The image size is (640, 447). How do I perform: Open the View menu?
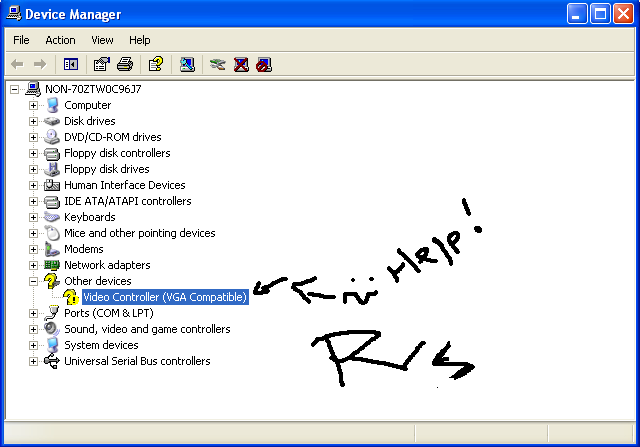(x=102, y=40)
